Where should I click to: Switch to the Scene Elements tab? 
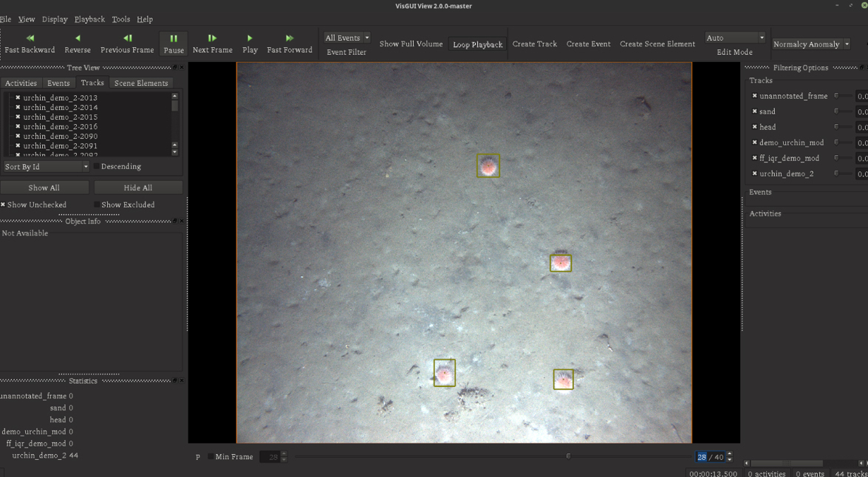(141, 83)
